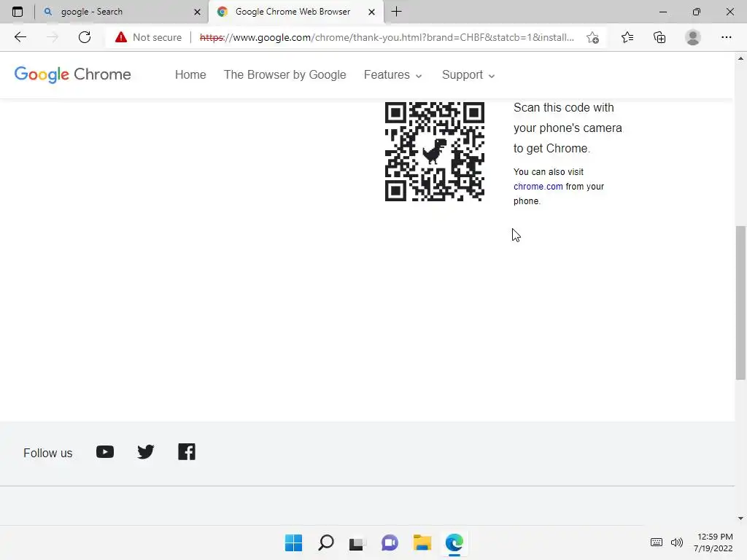Click the tab actions menu icon
The width and height of the screenshot is (747, 560).
point(18,12)
